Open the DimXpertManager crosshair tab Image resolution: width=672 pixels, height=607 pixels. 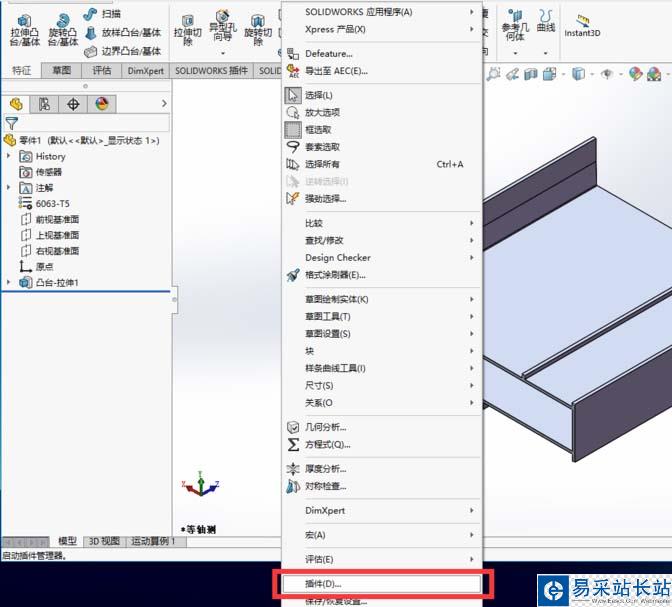point(73,104)
